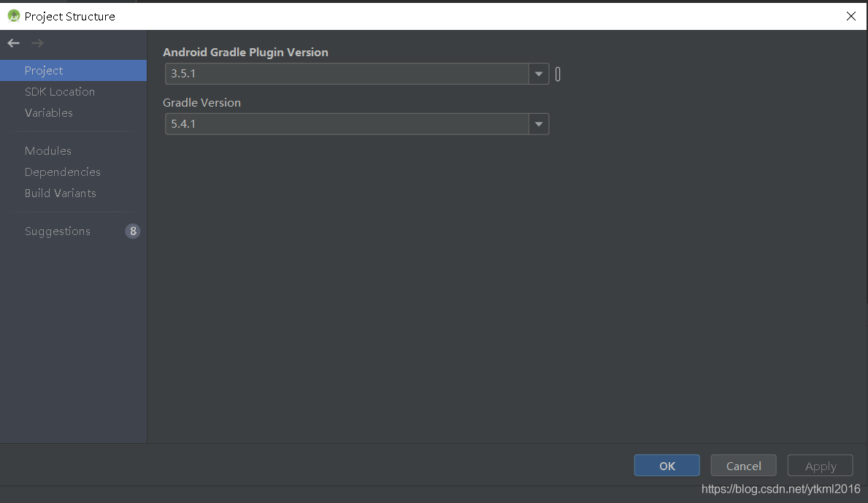Viewport: 868px width, 503px height.
Task: Click the variable binding icon beside plugin version
Action: pyautogui.click(x=558, y=74)
